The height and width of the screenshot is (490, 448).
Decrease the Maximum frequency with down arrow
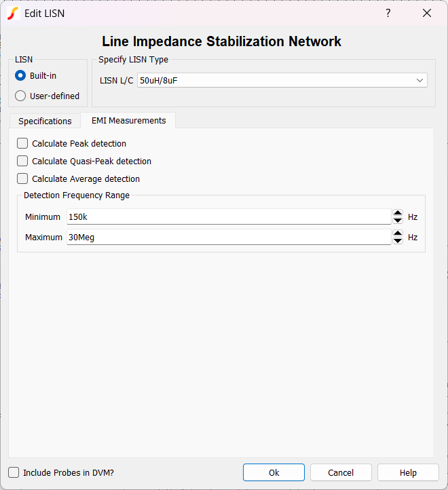click(398, 240)
